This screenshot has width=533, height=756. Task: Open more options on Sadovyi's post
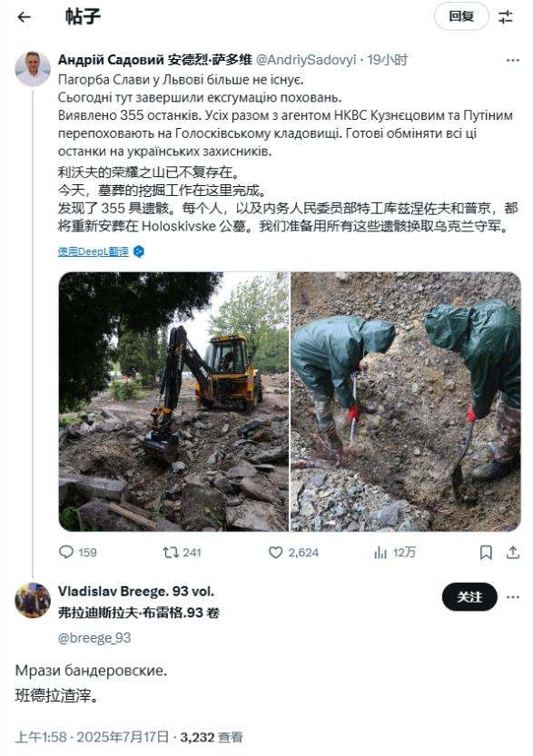point(513,60)
